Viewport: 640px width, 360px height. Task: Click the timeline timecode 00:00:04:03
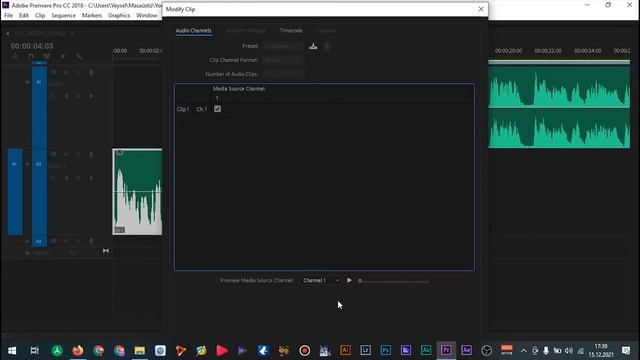point(32,46)
